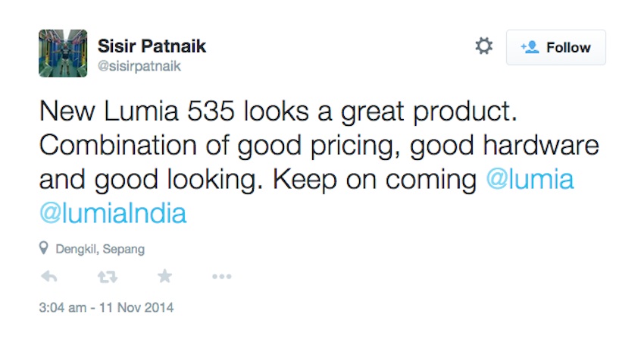Favorite the tweet with the star icon
Viewport: 644px width, 349px height.
coord(164,277)
